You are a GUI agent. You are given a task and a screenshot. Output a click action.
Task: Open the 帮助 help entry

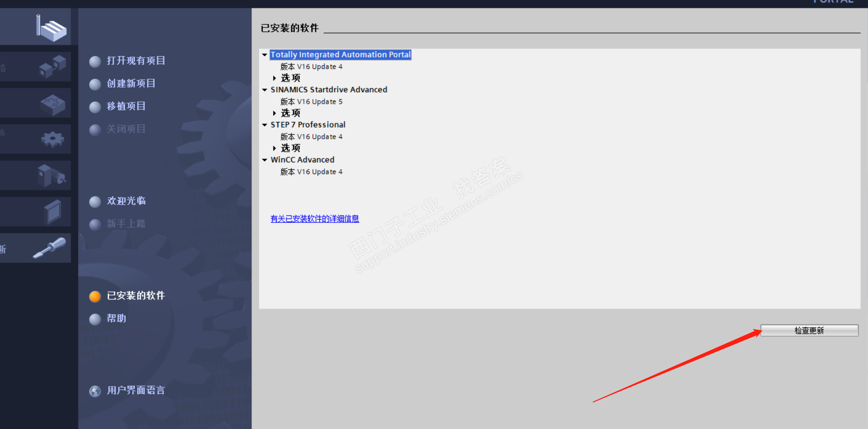117,319
